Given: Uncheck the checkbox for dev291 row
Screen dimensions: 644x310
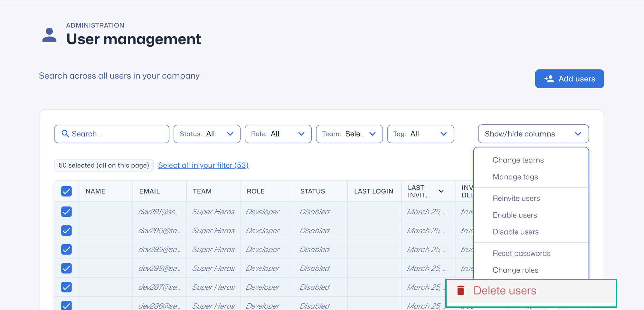Looking at the screenshot, I should point(66,212).
